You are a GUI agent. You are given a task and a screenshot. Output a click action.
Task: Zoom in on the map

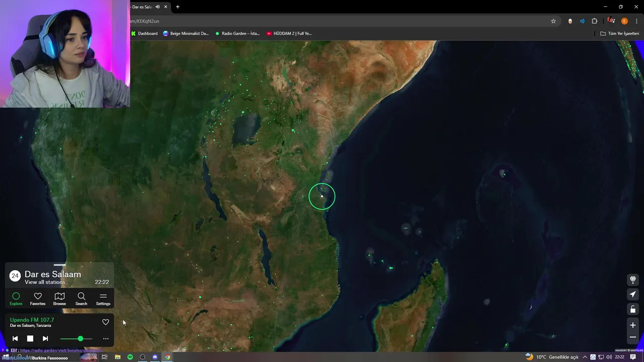(x=633, y=325)
